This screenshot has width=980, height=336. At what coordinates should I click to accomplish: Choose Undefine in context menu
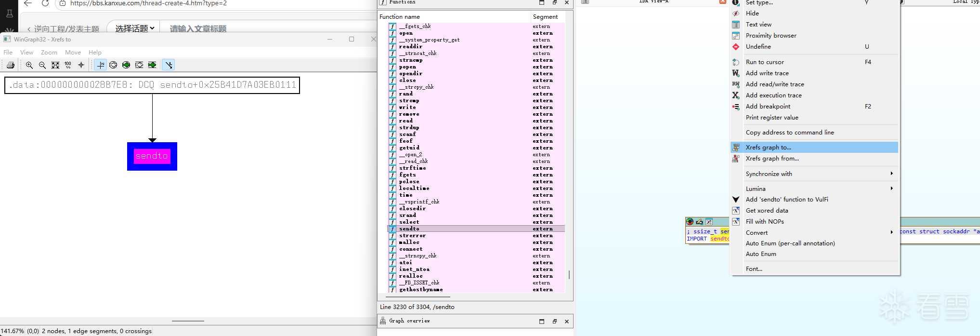[x=815, y=47]
